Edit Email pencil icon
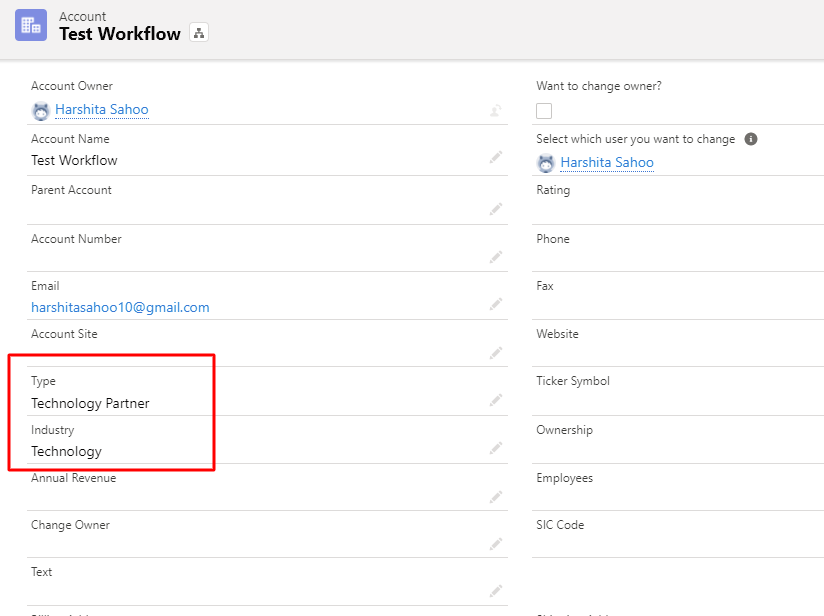This screenshot has width=824, height=616. coord(496,304)
